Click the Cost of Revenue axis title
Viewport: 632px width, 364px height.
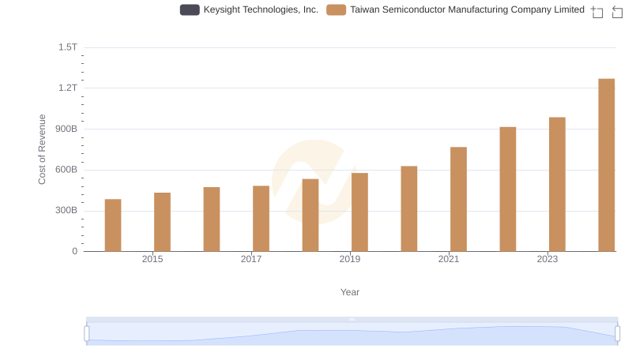(42, 149)
